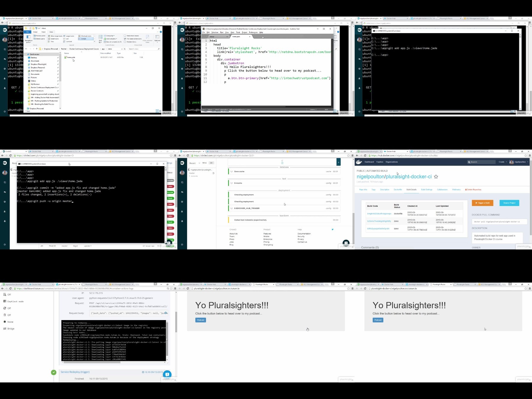
Task: Click the Bridge network icon in Tutum sidebar
Action: (x=5, y=328)
